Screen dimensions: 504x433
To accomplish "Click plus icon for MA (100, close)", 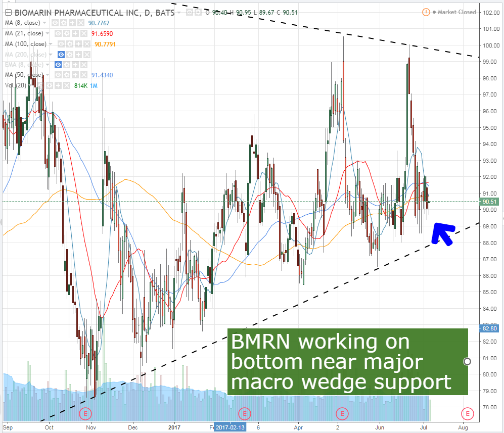I will 78,44.
